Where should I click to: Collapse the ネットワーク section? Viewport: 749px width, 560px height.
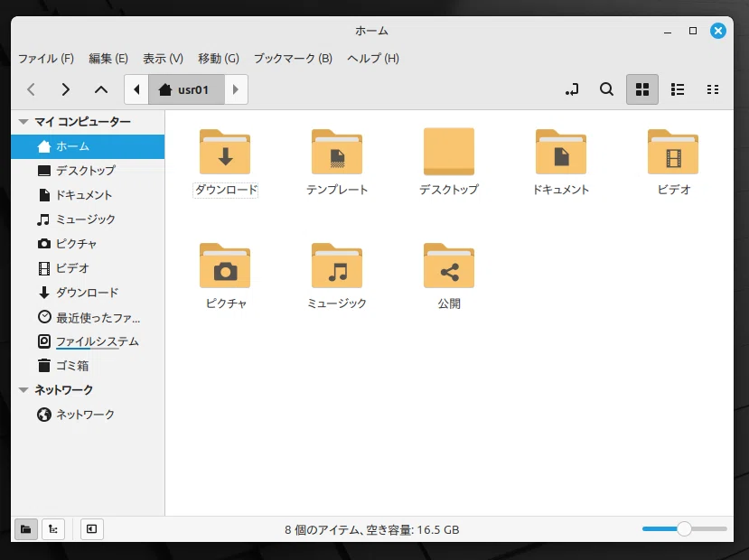[x=23, y=390]
